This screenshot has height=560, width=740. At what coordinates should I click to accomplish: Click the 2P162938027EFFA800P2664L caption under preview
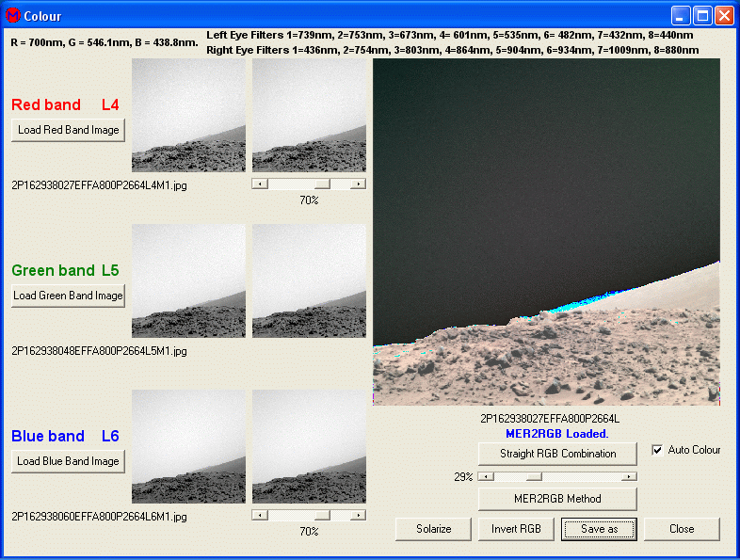point(550,419)
